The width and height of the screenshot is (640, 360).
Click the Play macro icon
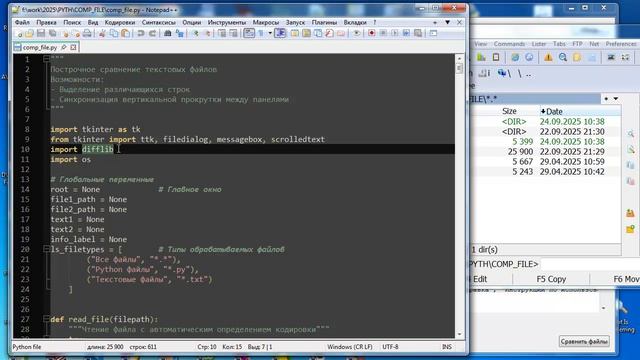pos(394,33)
